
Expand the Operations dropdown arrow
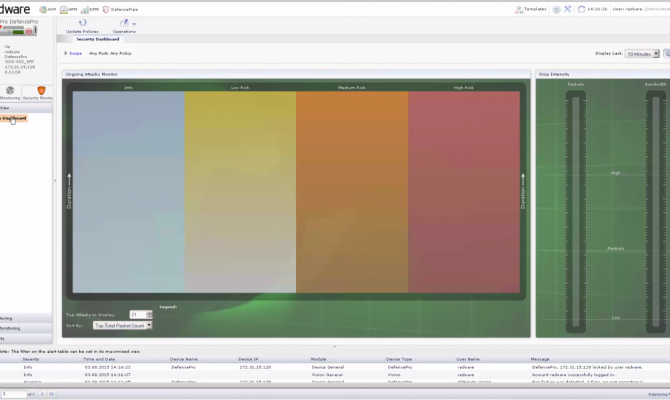(134, 24)
